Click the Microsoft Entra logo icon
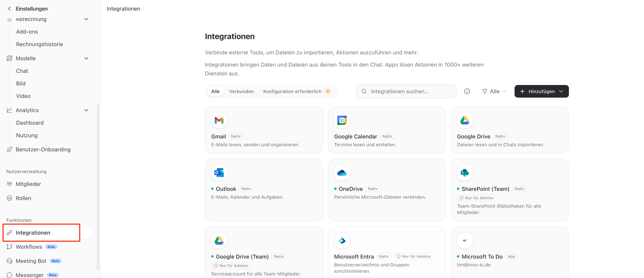The width and height of the screenshot is (644, 278). 342,241
